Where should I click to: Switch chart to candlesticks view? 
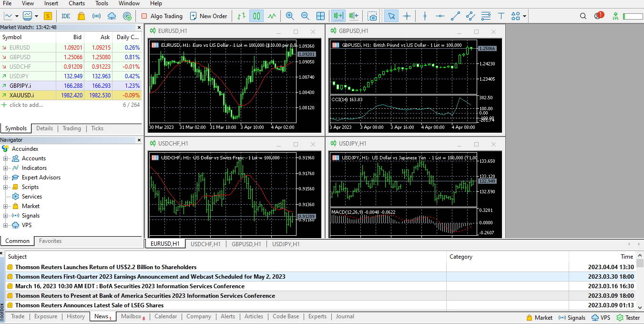tap(257, 16)
